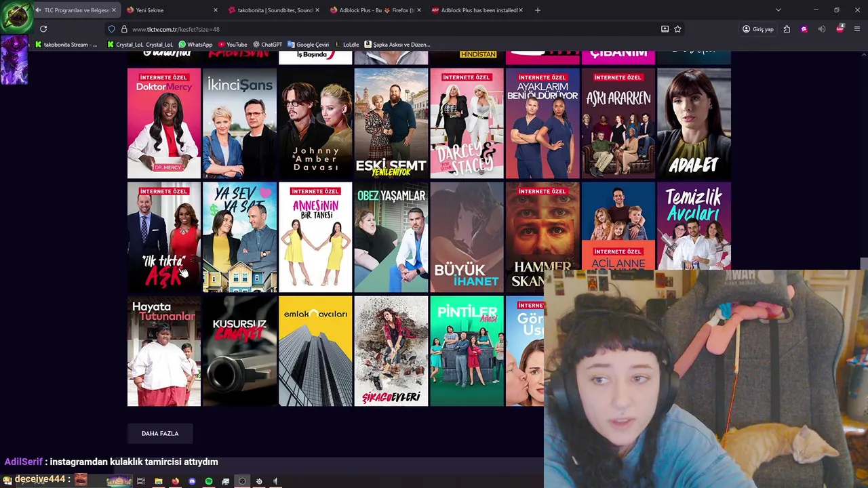
Task: Open the LoLdle bookmark
Action: coord(347,45)
